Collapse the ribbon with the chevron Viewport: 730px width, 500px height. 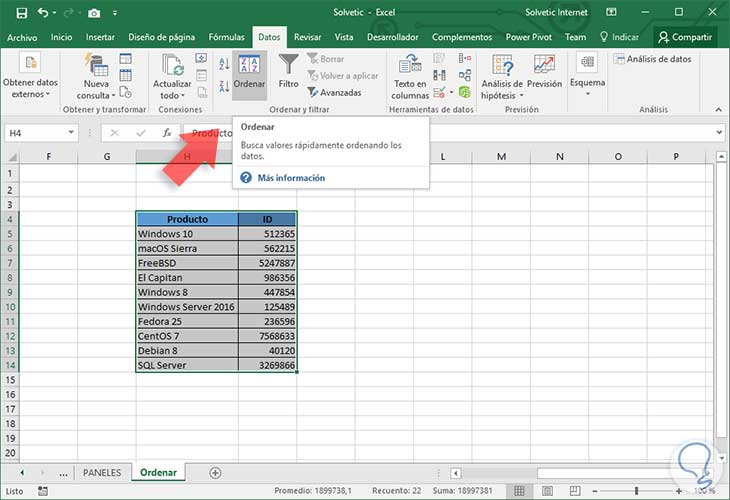[x=718, y=109]
